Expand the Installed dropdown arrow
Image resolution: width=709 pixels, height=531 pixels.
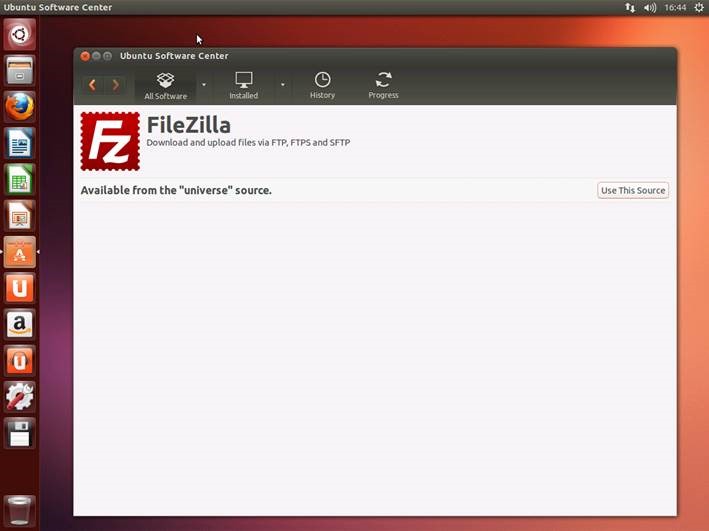click(x=283, y=85)
